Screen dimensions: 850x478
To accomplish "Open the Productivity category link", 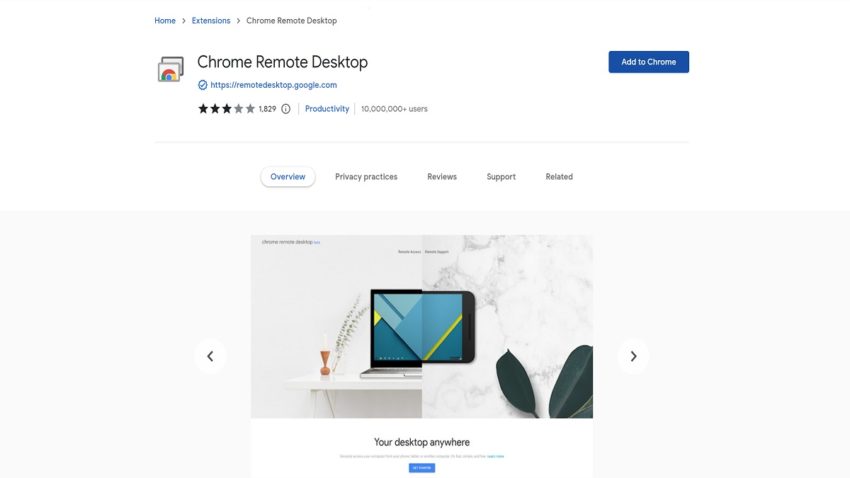I will point(327,109).
